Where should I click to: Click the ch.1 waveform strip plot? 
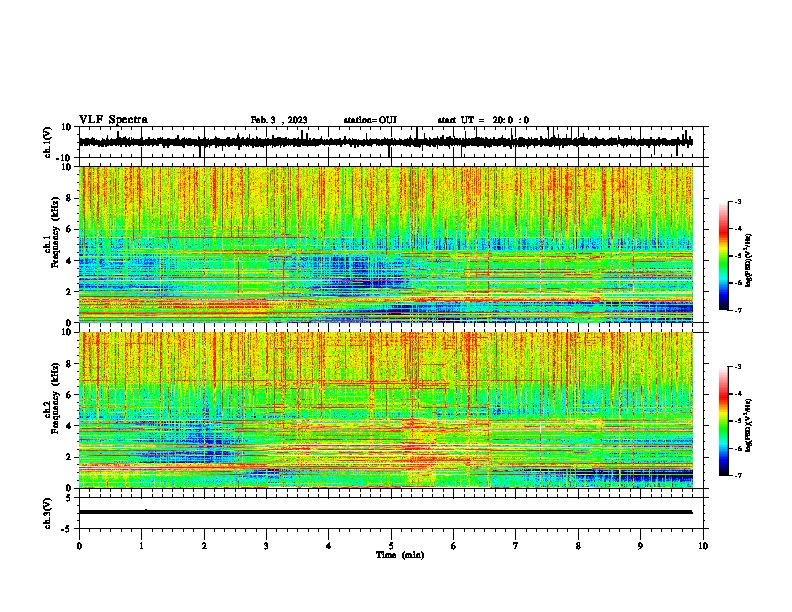[393, 142]
